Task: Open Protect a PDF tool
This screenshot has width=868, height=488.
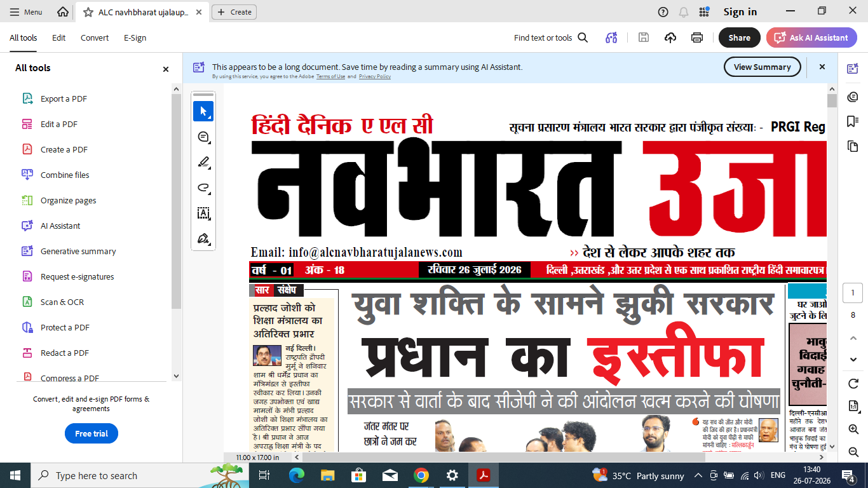Action: pyautogui.click(x=65, y=327)
